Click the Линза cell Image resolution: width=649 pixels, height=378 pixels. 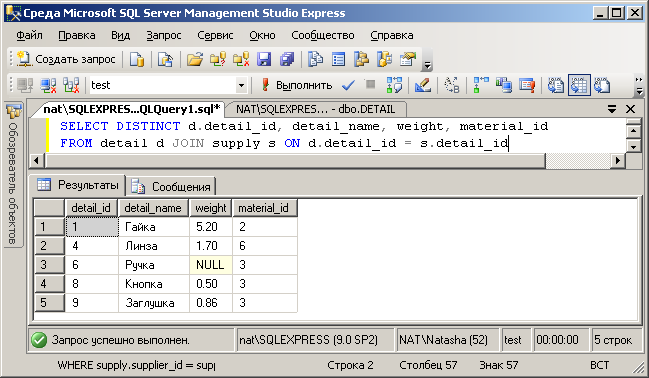coord(154,246)
